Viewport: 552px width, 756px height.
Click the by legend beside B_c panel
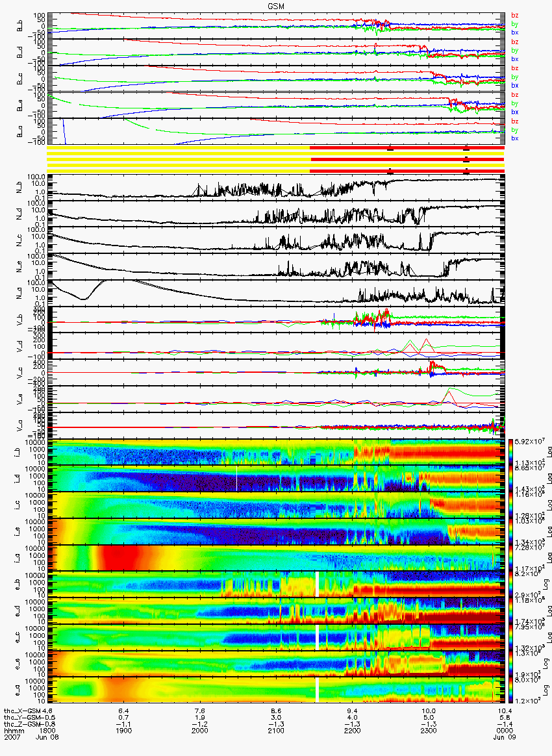click(515, 77)
